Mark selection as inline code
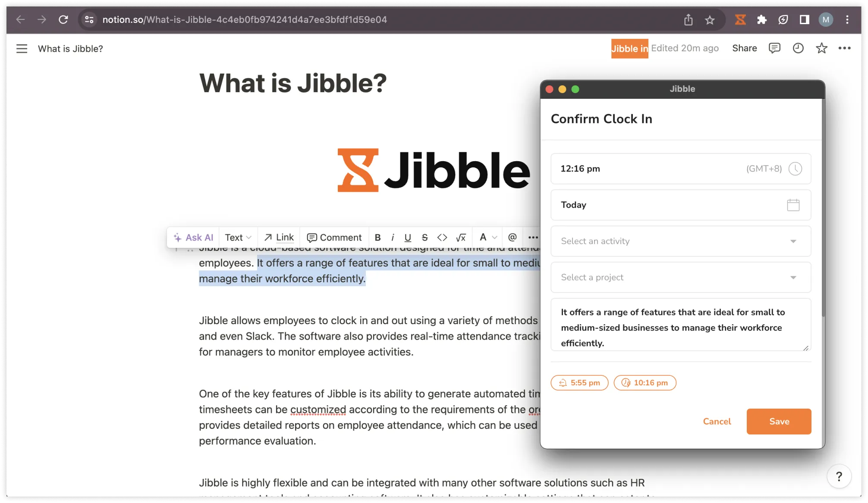 tap(442, 237)
